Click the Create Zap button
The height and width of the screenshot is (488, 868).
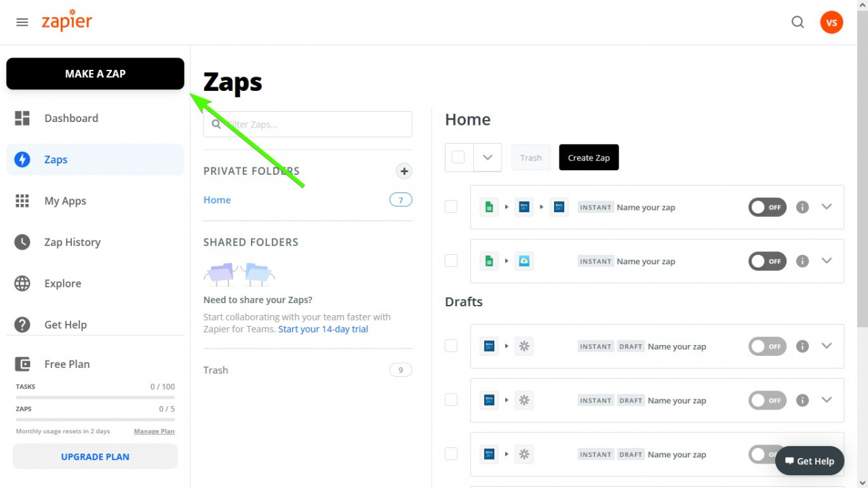click(x=589, y=157)
